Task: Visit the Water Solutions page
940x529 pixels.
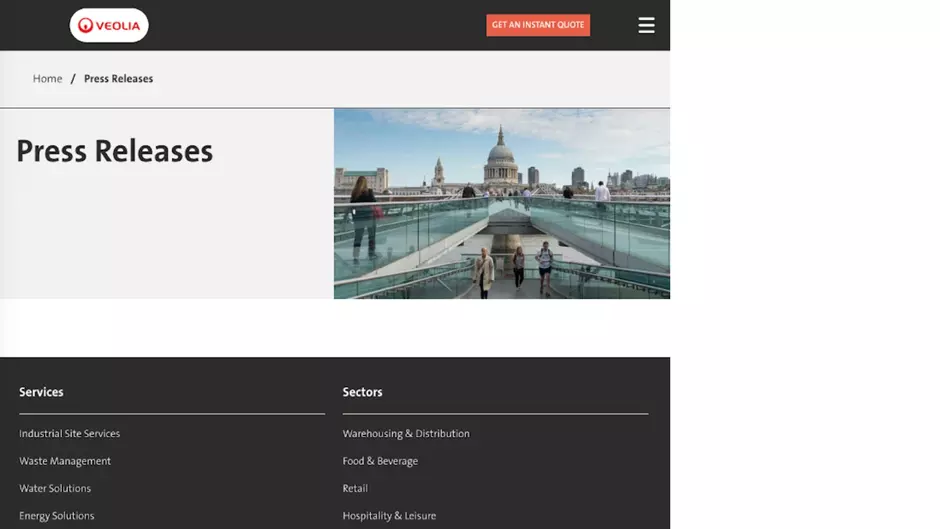Action: click(55, 488)
